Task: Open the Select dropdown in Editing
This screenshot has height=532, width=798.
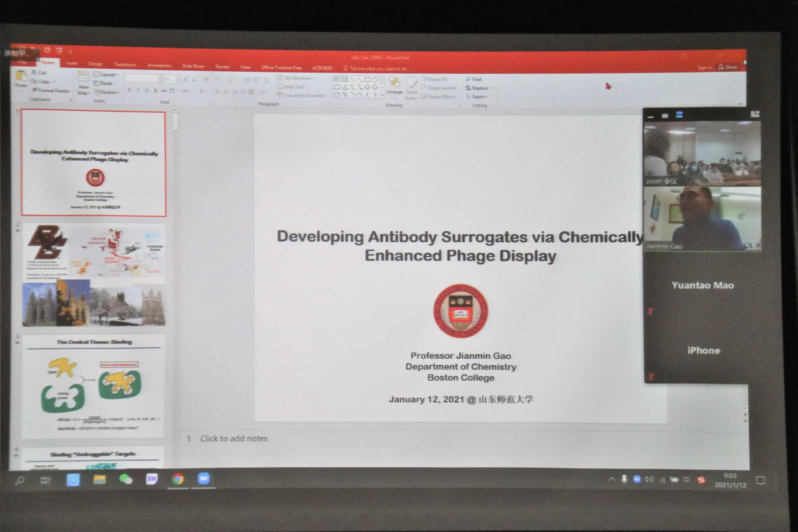Action: (x=478, y=97)
